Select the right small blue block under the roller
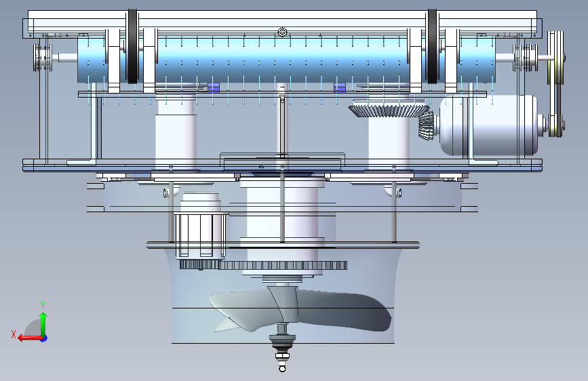Viewport: 588px width, 381px height. click(x=339, y=87)
